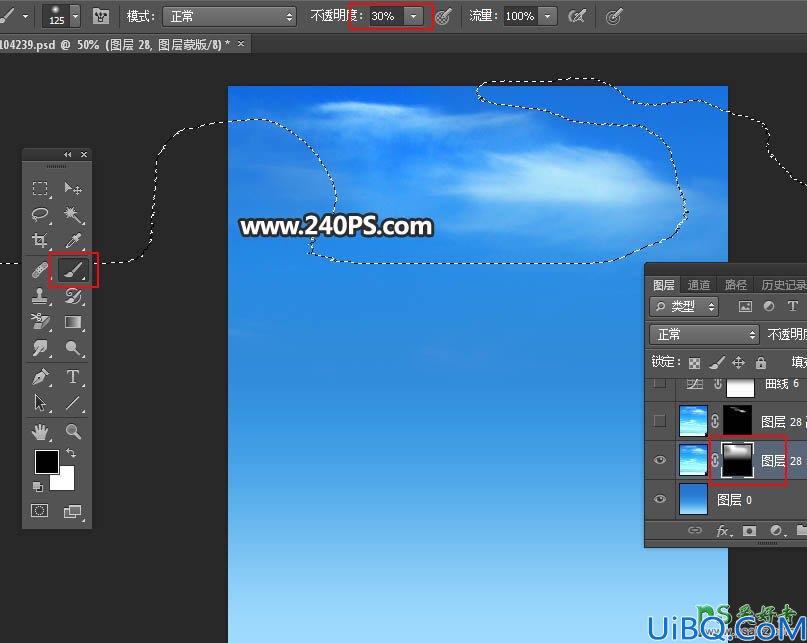Select the Gradient tool
807x643 pixels.
tap(73, 322)
